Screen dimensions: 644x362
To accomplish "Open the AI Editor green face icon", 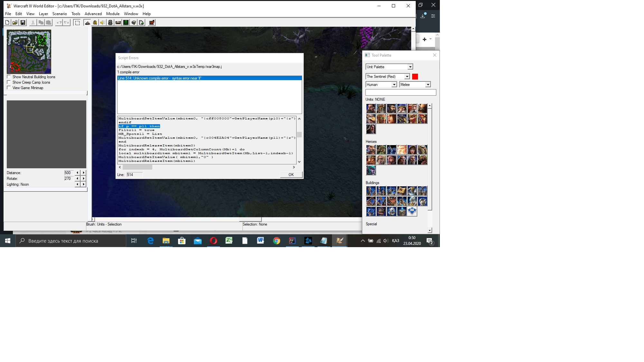I will pos(126,23).
